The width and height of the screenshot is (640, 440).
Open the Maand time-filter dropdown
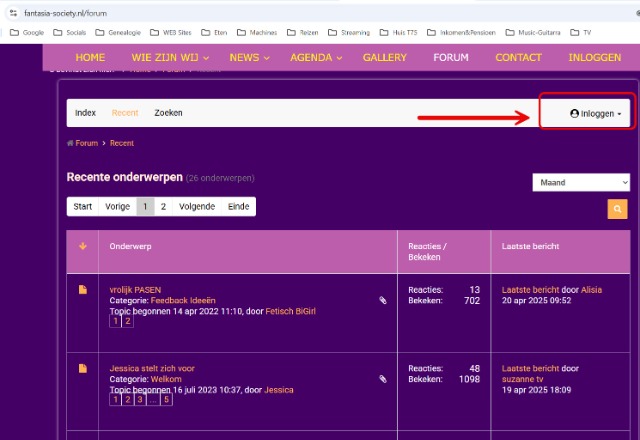(x=580, y=182)
